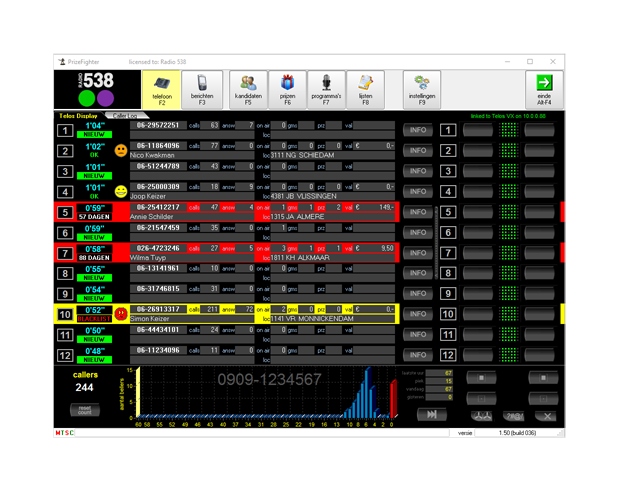
Task: Click phone number 06-25412217 field
Action: pos(158,207)
